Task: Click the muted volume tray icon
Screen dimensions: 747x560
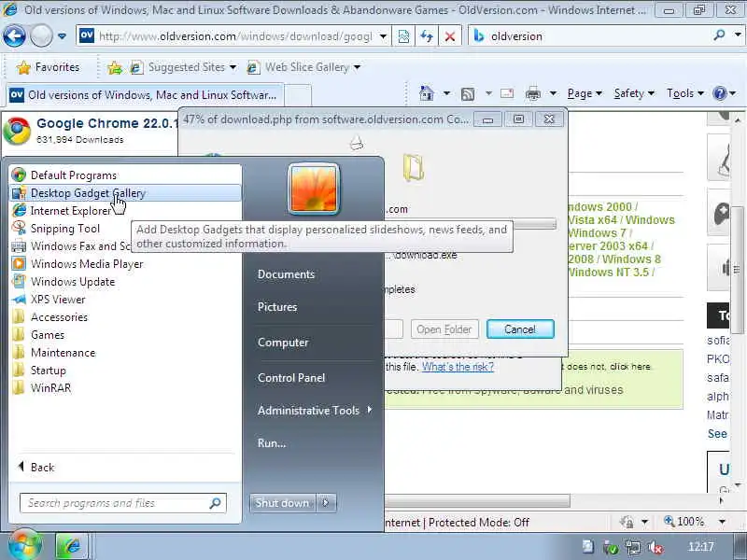Action: tap(656, 547)
